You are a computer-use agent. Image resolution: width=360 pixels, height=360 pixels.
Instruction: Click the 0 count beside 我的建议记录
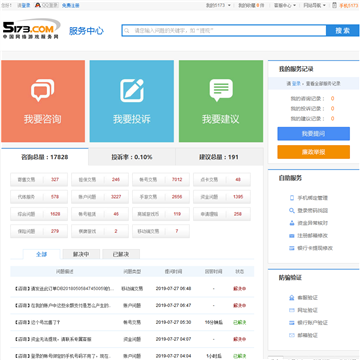coord(332,119)
